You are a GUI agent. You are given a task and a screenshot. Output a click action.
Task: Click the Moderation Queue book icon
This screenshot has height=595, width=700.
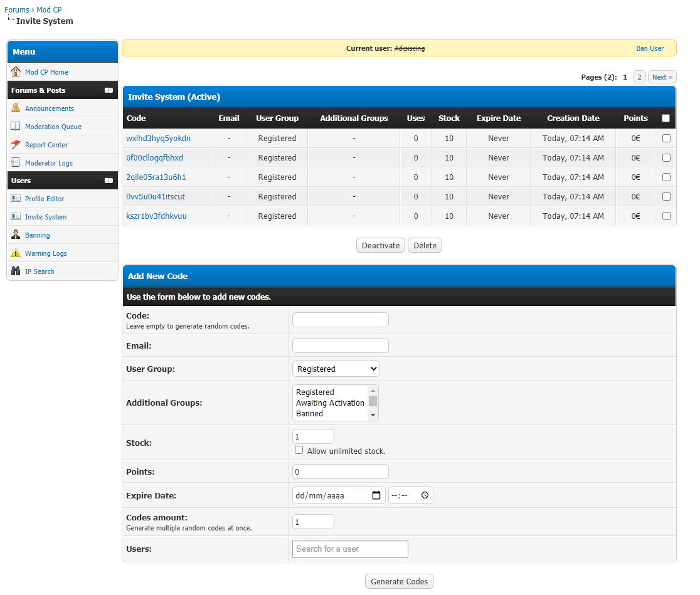point(16,126)
